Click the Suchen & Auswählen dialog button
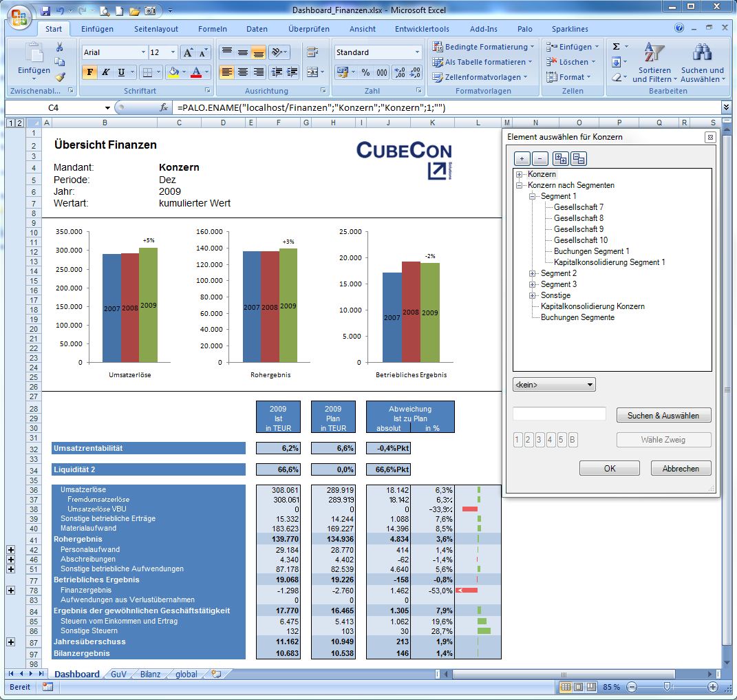 click(x=663, y=415)
